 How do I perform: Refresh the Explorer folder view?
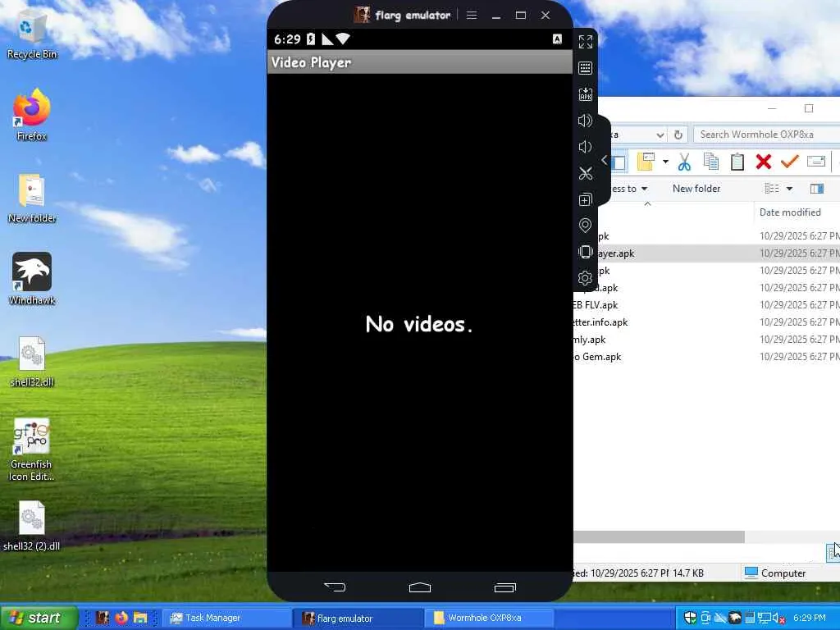click(678, 135)
